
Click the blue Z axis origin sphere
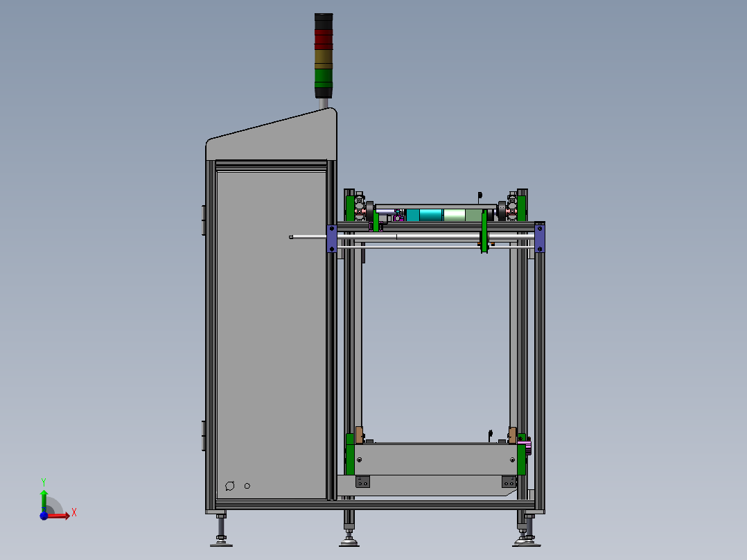pos(45,516)
